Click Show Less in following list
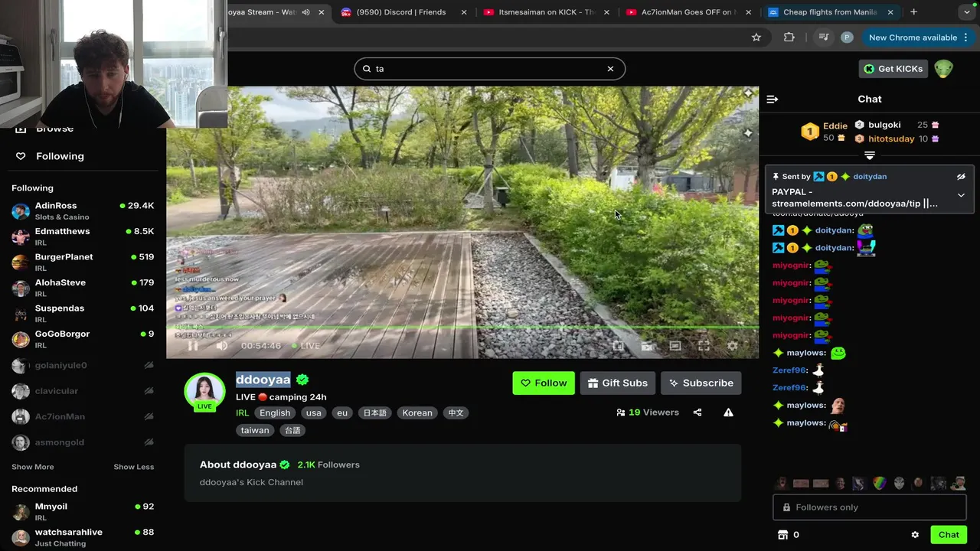This screenshot has height=551, width=980. 134,467
